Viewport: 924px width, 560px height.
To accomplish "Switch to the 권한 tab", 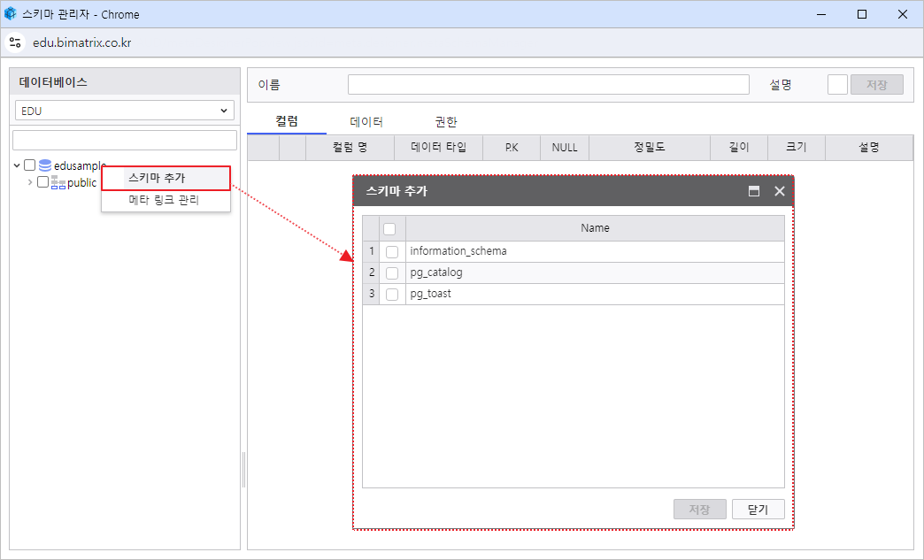I will 446,122.
